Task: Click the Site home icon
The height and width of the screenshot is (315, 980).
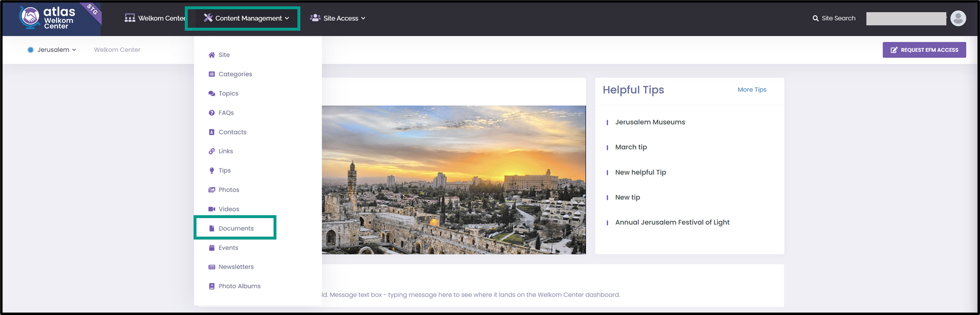Action: (x=212, y=55)
